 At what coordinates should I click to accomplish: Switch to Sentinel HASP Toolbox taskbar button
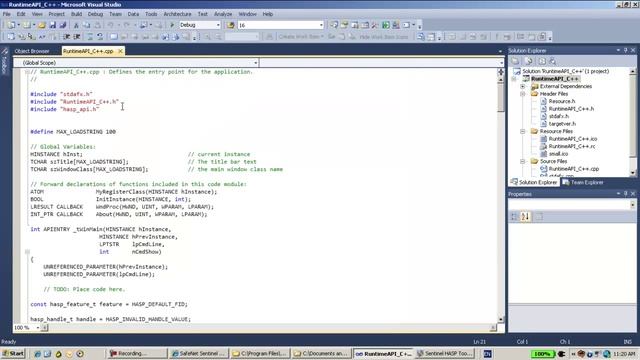[445, 353]
